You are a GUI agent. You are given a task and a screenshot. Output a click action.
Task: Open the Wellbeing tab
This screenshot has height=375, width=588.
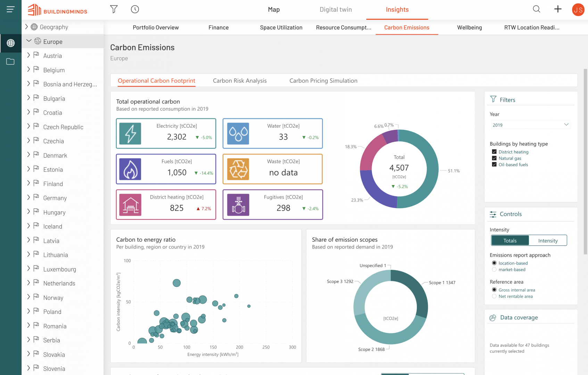(469, 27)
